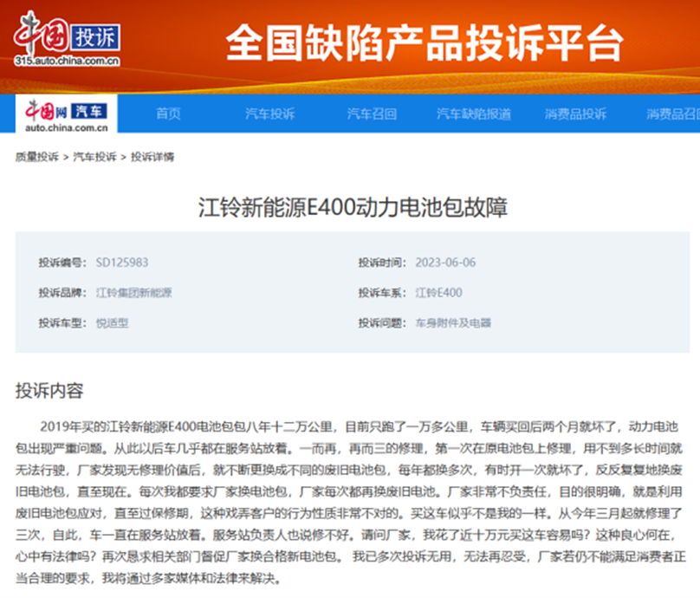
Task: Click the 全国缺陷产品投诉平台 banner title
Action: click(x=425, y=42)
